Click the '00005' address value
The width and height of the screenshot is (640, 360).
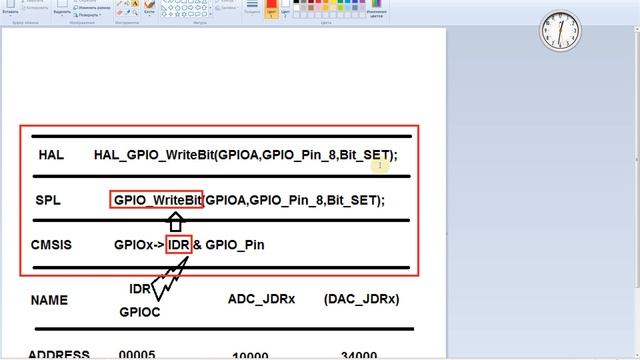click(x=137, y=355)
